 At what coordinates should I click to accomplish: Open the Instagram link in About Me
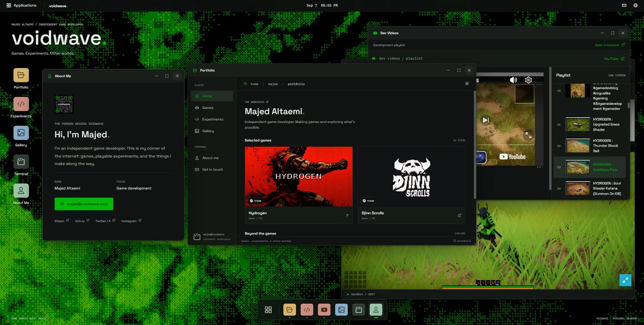[x=131, y=221]
